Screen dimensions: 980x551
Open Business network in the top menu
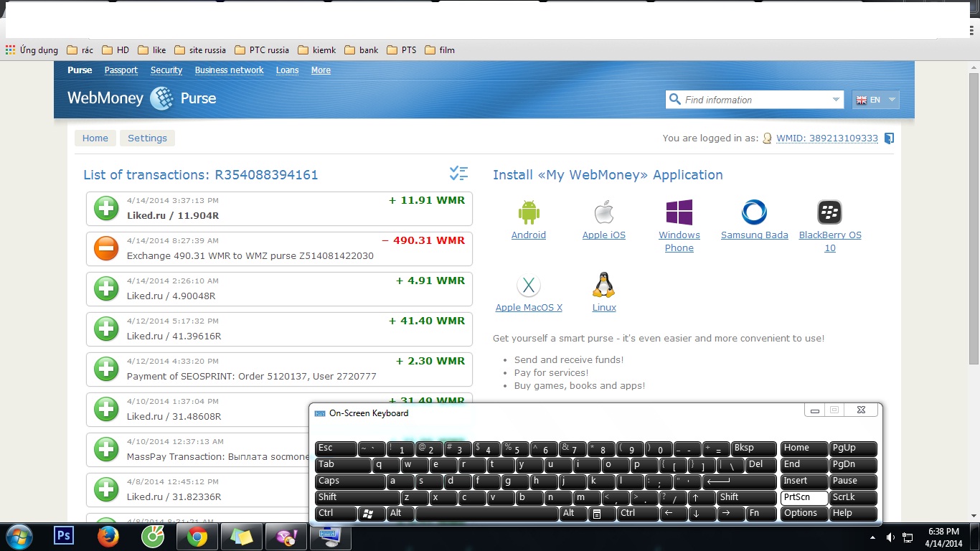pos(229,70)
